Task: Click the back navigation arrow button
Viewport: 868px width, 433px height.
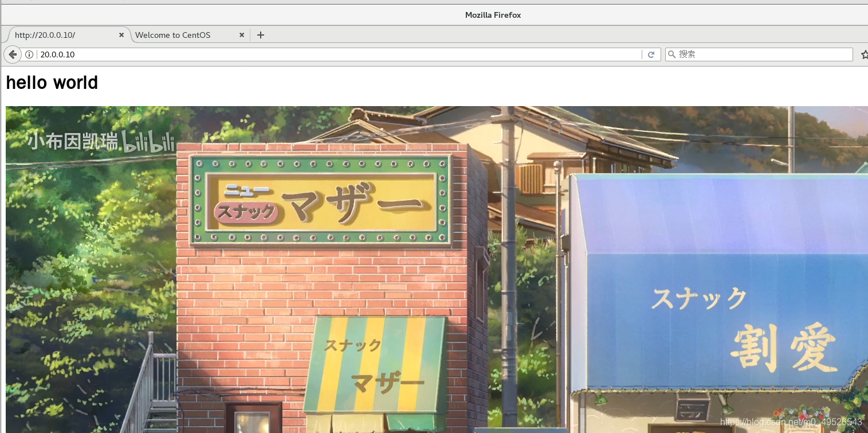Action: (x=13, y=54)
